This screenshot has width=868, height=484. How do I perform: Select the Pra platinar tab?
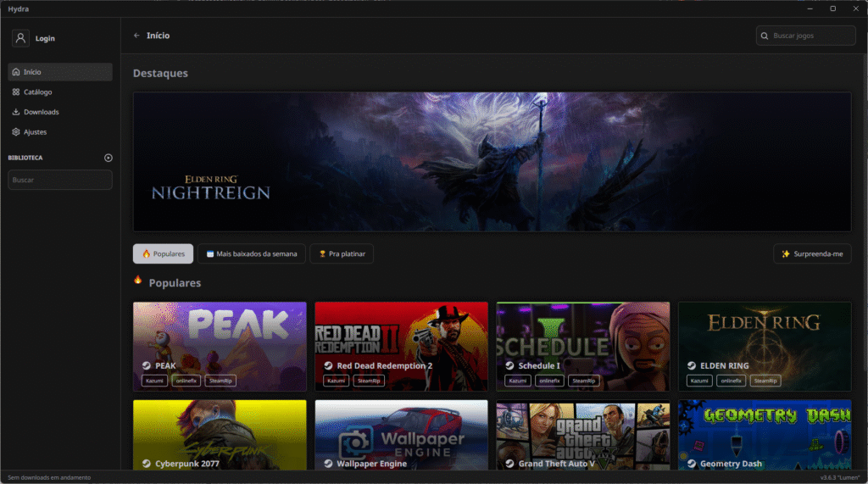342,253
